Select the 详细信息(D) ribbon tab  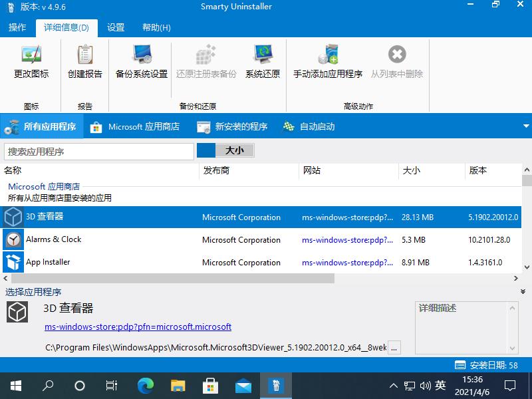click(66, 27)
